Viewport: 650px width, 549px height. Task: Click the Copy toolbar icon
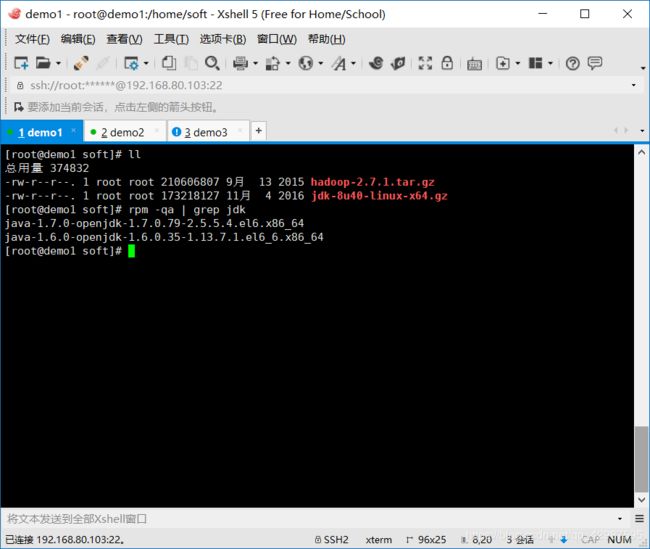click(x=169, y=63)
